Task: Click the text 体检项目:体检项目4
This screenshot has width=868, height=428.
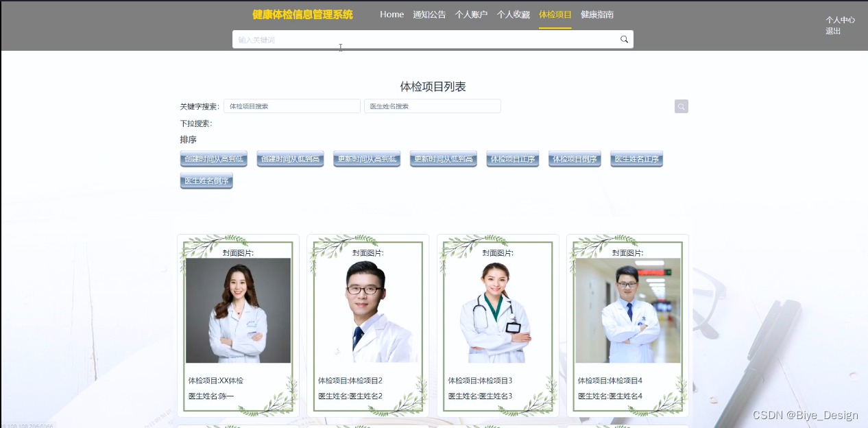Action: point(610,381)
